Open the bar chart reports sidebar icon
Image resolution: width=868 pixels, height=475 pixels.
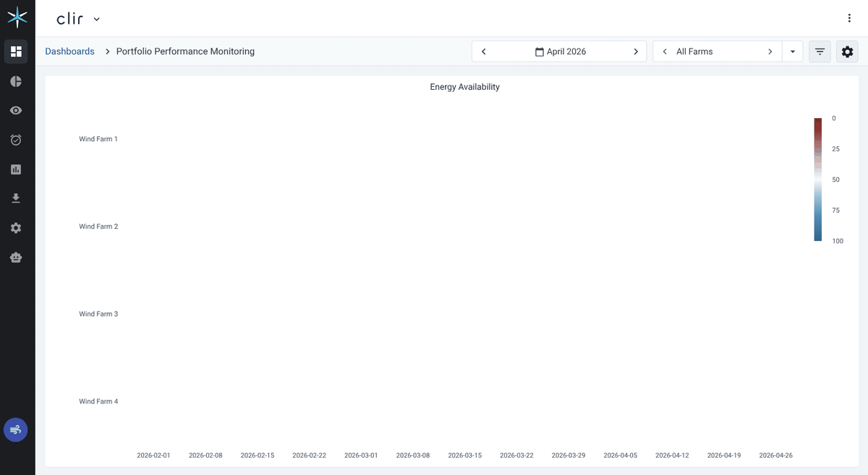pyautogui.click(x=16, y=169)
